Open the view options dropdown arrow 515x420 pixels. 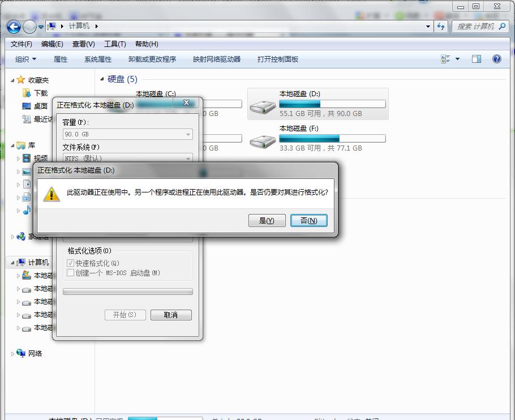(x=457, y=59)
